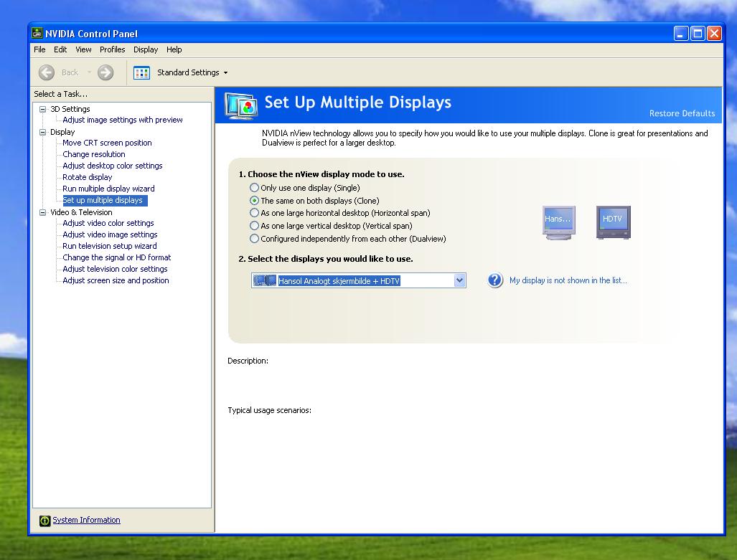Click Restore Defaults link
Viewport: 737px width, 560px height.
coord(682,113)
